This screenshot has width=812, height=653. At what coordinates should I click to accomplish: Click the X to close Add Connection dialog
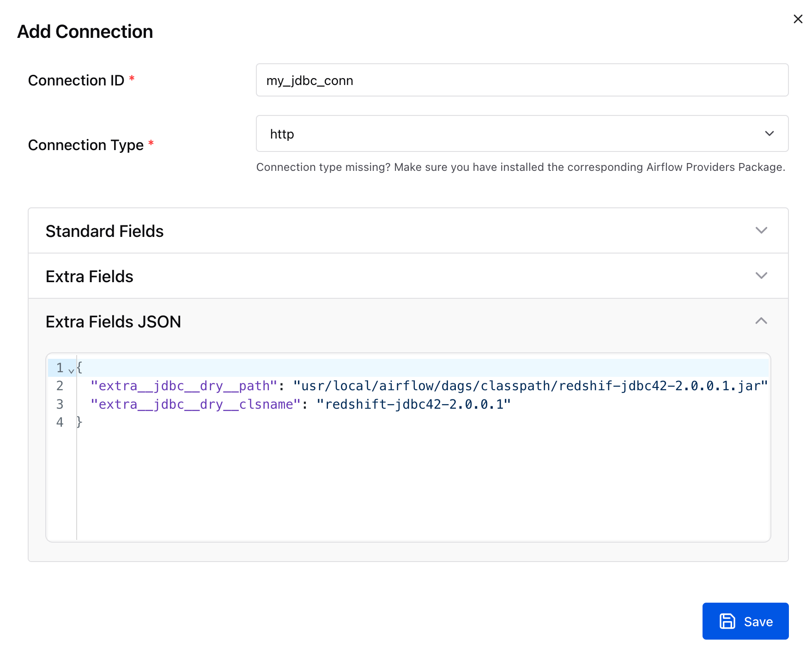(x=798, y=19)
